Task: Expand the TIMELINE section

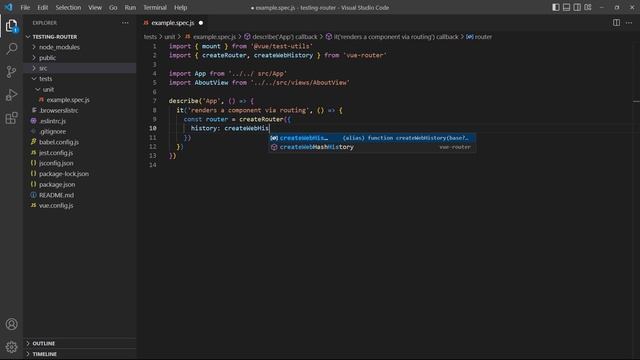Action: click(80, 354)
